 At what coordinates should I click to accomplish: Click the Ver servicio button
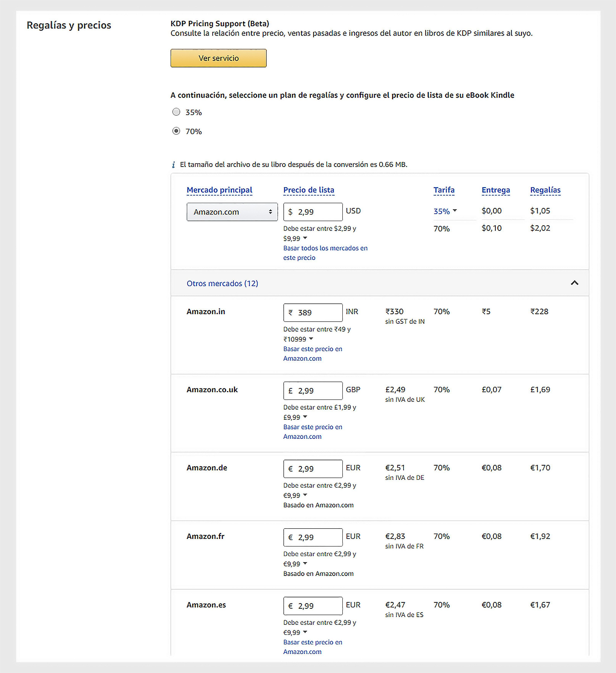point(218,58)
